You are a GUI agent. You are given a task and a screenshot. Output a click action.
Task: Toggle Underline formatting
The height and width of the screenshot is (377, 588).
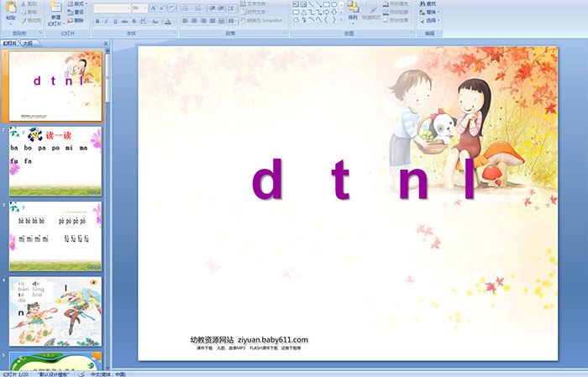pos(116,21)
